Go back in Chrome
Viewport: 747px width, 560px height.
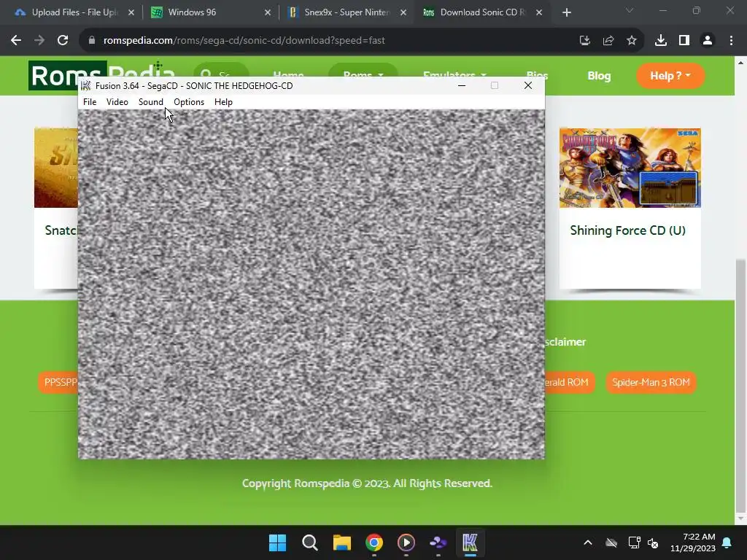[x=16, y=41]
